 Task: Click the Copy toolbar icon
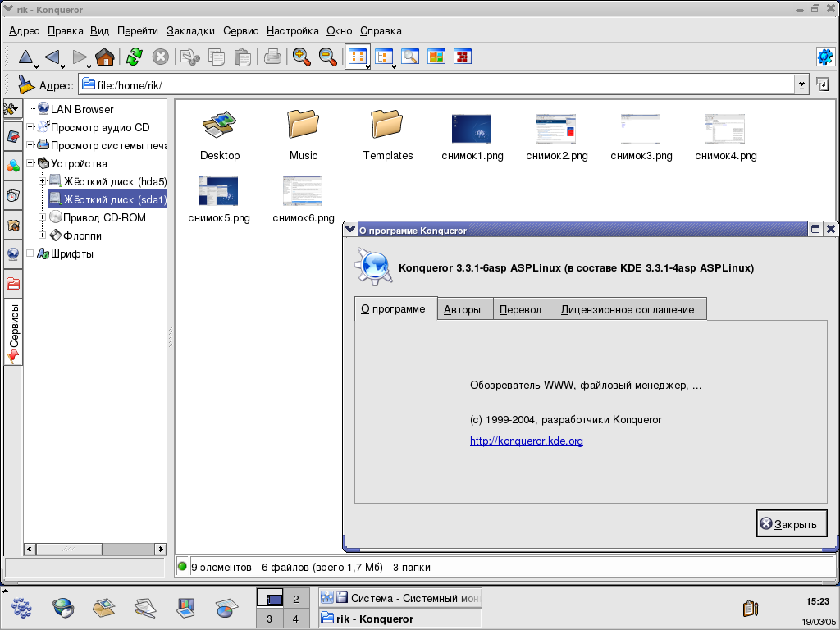217,57
